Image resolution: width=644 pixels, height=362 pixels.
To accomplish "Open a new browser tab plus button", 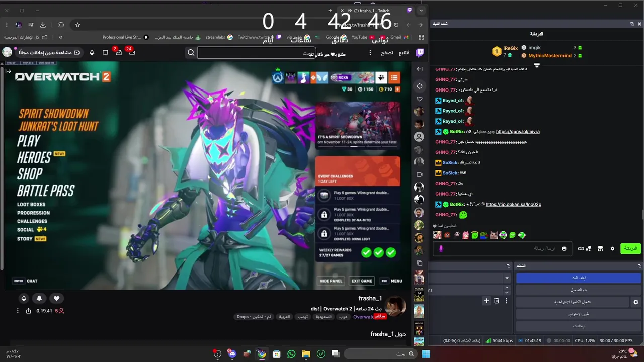I will (x=330, y=10).
